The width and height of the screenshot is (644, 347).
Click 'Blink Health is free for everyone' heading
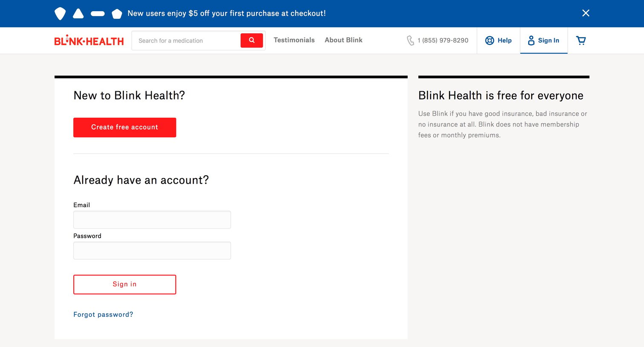pyautogui.click(x=501, y=95)
